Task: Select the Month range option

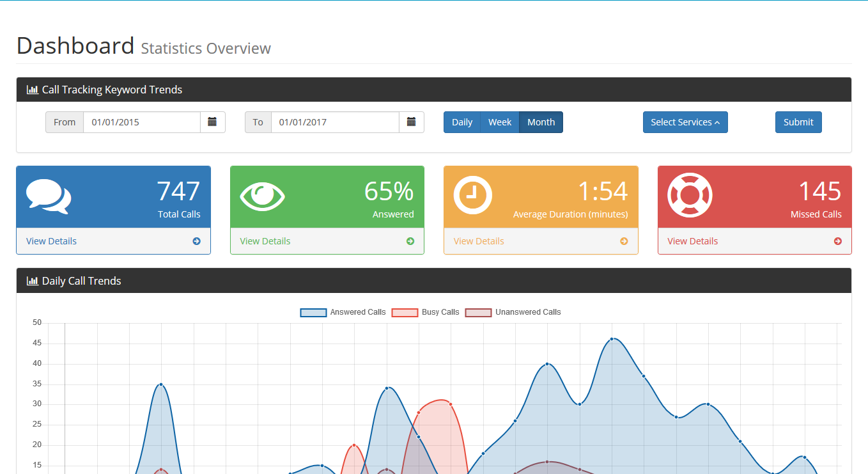Action: [x=541, y=122]
